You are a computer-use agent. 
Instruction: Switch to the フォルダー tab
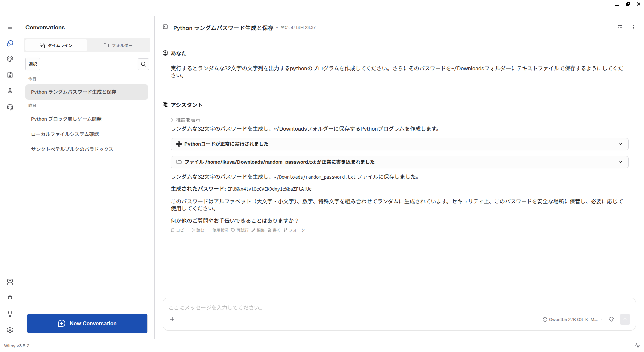point(118,45)
